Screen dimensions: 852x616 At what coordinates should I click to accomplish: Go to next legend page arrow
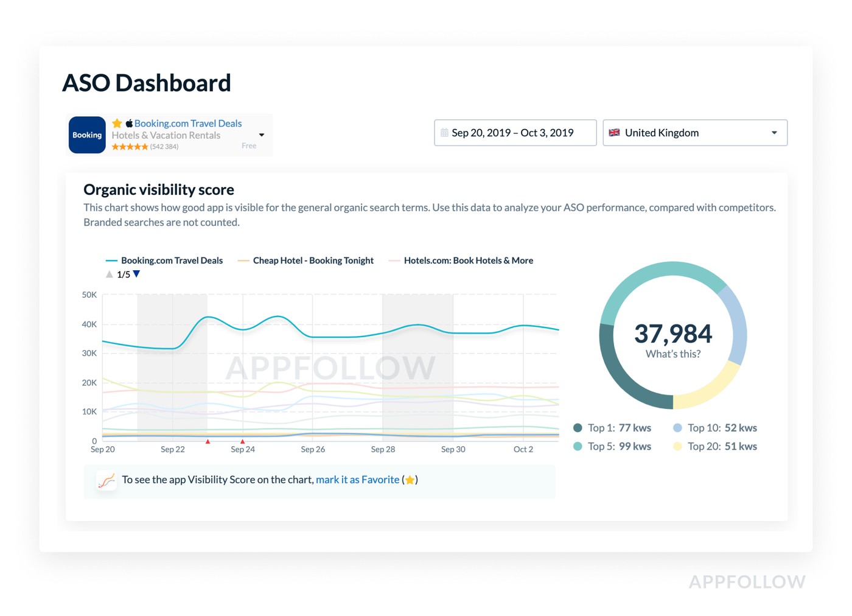click(x=137, y=275)
